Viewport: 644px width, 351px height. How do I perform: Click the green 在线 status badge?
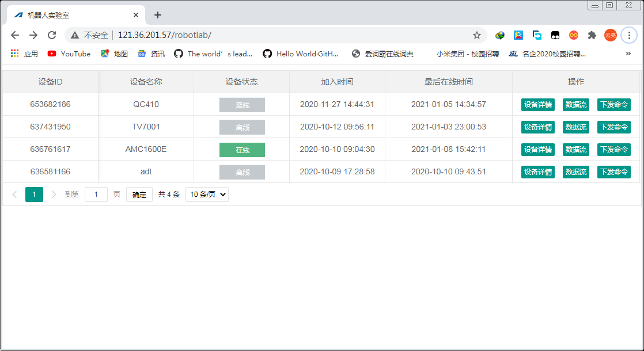click(242, 150)
